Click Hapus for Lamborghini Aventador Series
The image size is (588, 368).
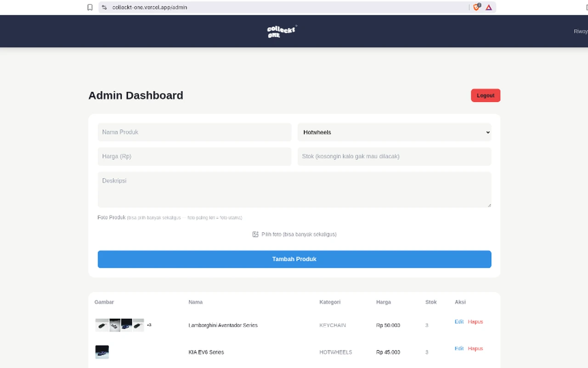tap(475, 322)
